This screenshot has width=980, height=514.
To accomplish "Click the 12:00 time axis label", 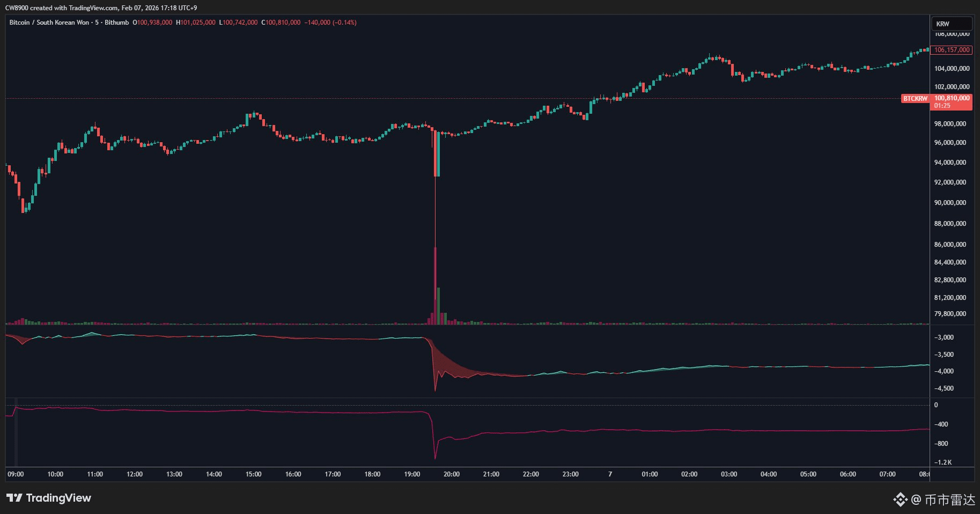I will coord(135,474).
